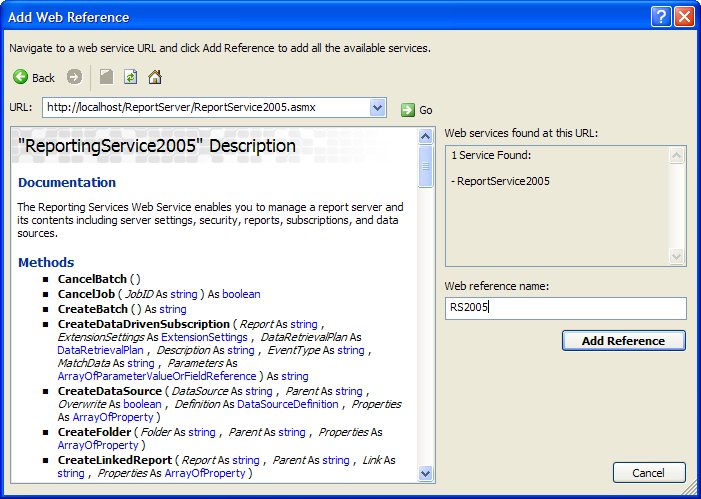The image size is (701, 499).
Task: Click the green Go arrow button
Action: (x=408, y=110)
